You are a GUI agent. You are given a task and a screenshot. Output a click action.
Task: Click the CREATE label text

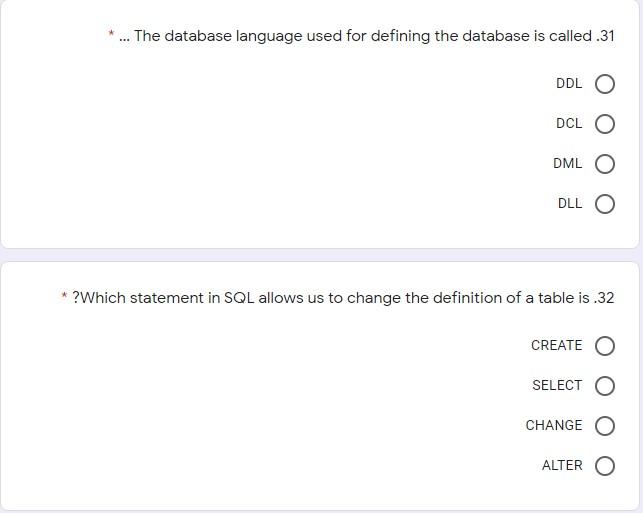point(556,345)
